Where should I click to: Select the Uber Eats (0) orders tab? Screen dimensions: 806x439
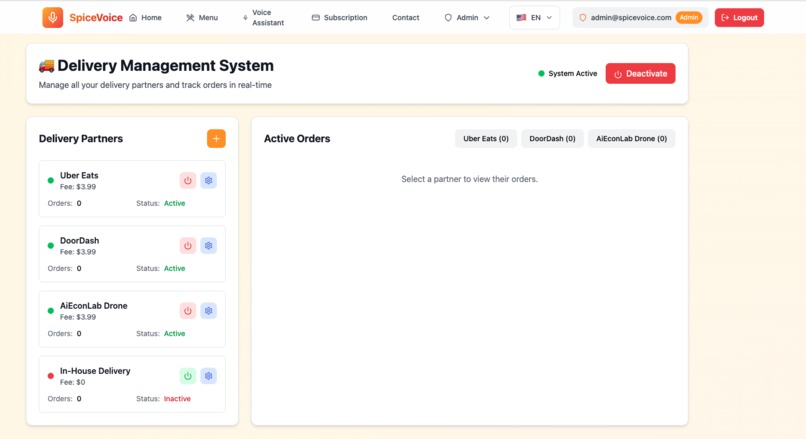(x=486, y=138)
